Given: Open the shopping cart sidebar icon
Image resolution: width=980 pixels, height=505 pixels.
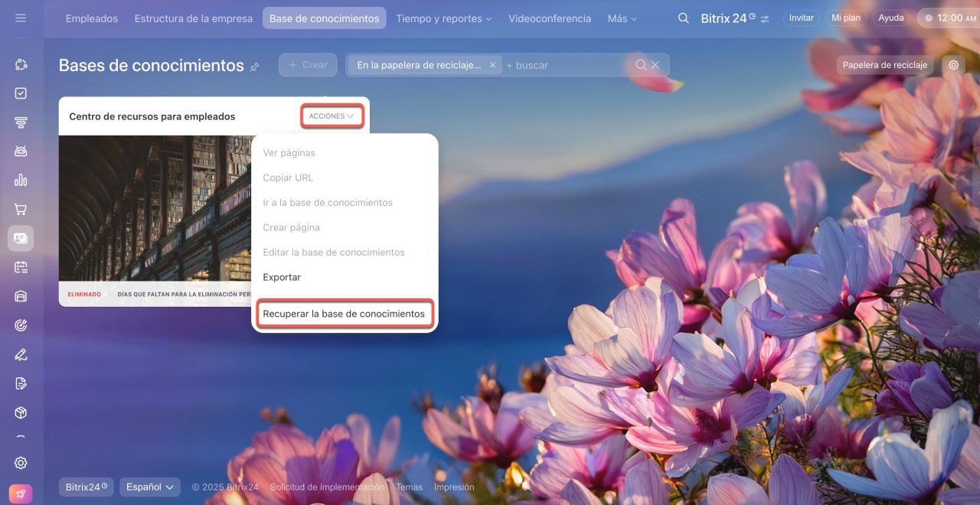Looking at the screenshot, I should pos(21,210).
